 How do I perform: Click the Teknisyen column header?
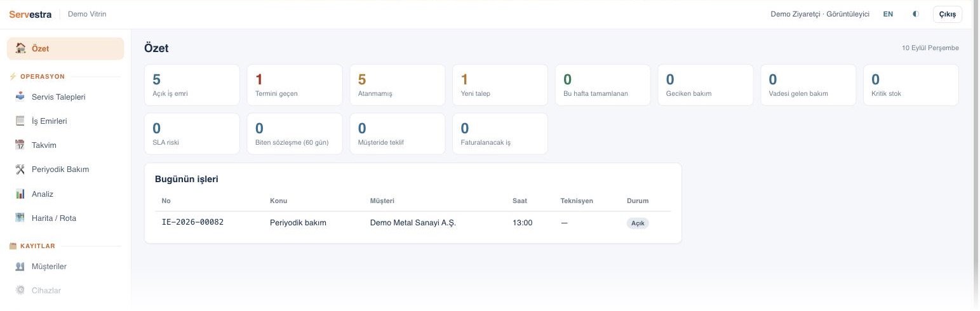point(577,201)
